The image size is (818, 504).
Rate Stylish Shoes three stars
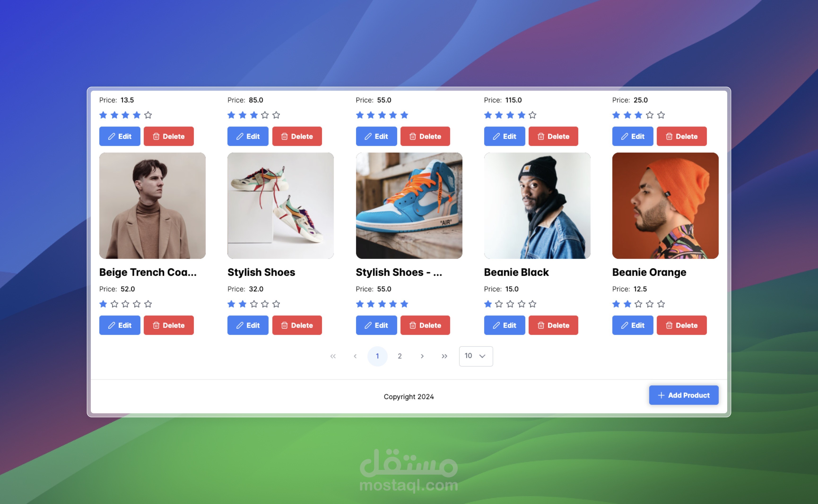(254, 304)
